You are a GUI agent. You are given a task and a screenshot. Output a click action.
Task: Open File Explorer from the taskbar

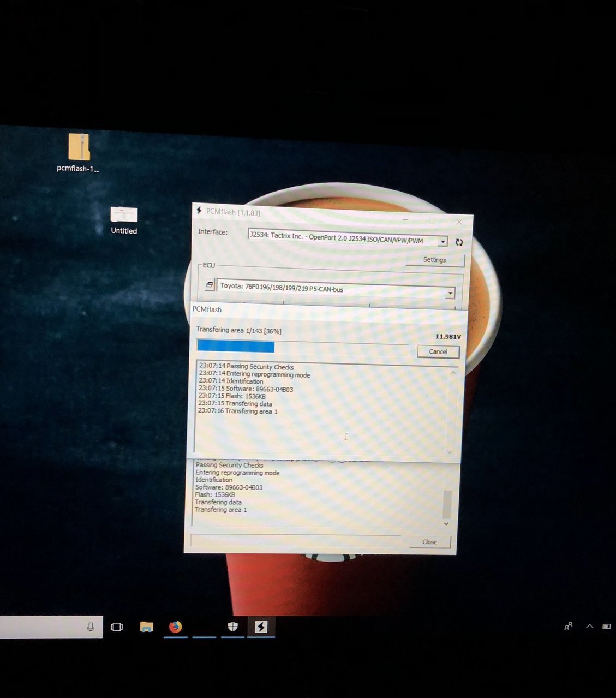(x=146, y=627)
